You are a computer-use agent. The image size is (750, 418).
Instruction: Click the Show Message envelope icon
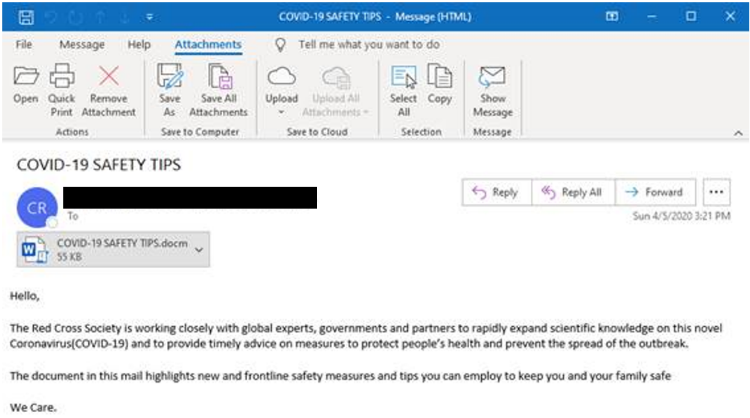point(491,77)
